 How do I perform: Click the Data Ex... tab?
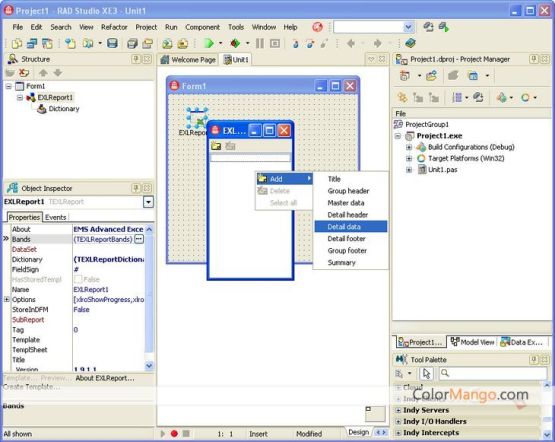522,342
